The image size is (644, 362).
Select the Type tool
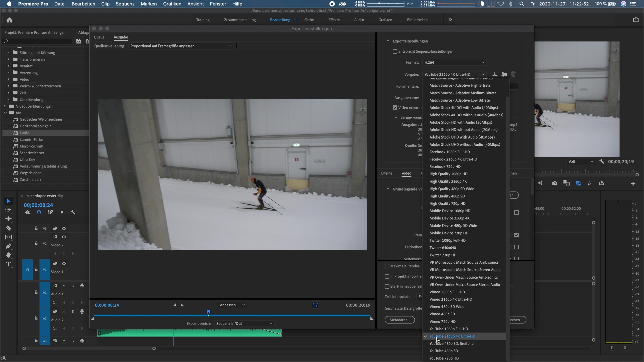coord(8,264)
